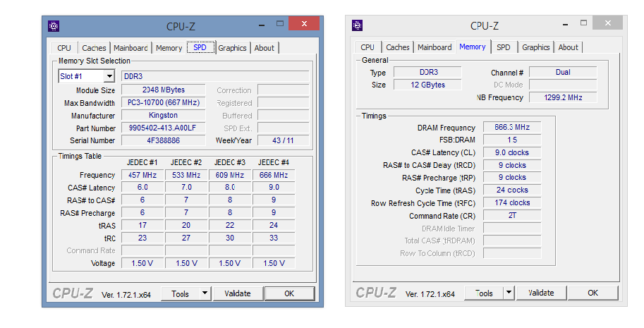644x328 pixels.
Task: Open About tab in the right window
Action: tap(568, 47)
